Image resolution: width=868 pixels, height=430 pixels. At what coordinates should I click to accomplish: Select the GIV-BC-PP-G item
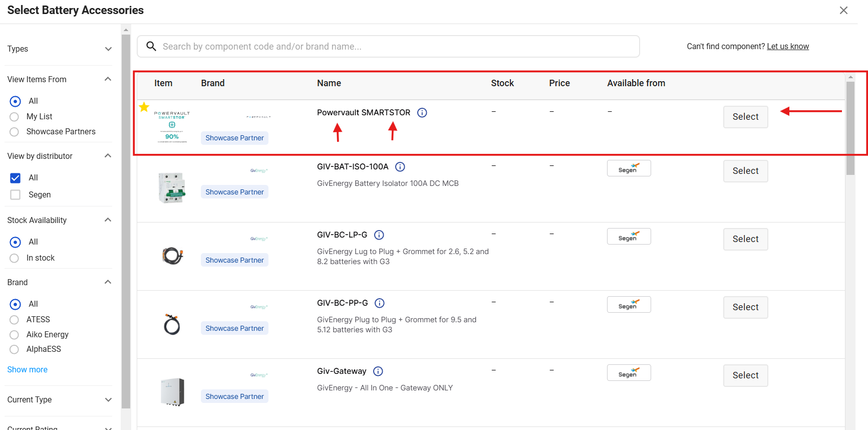[x=745, y=307]
